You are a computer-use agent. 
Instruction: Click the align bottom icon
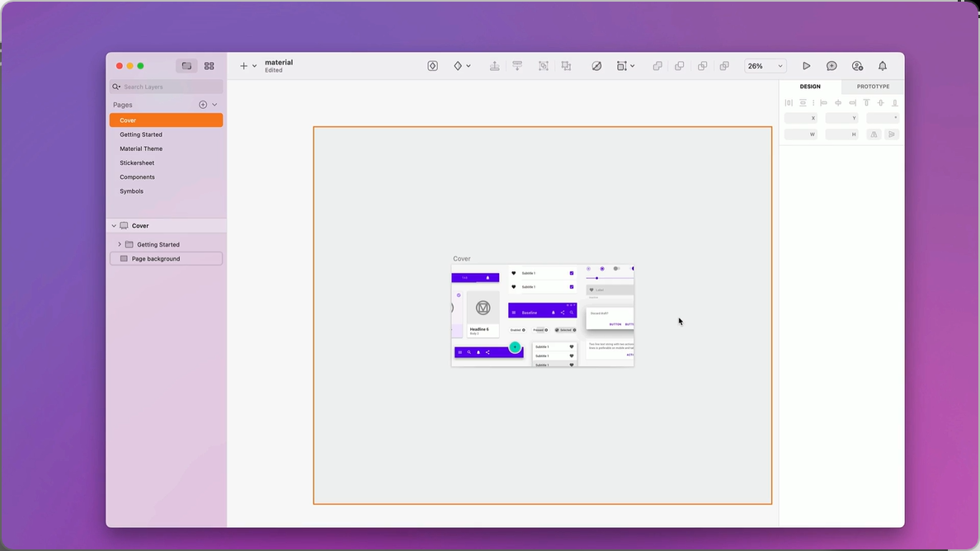895,102
